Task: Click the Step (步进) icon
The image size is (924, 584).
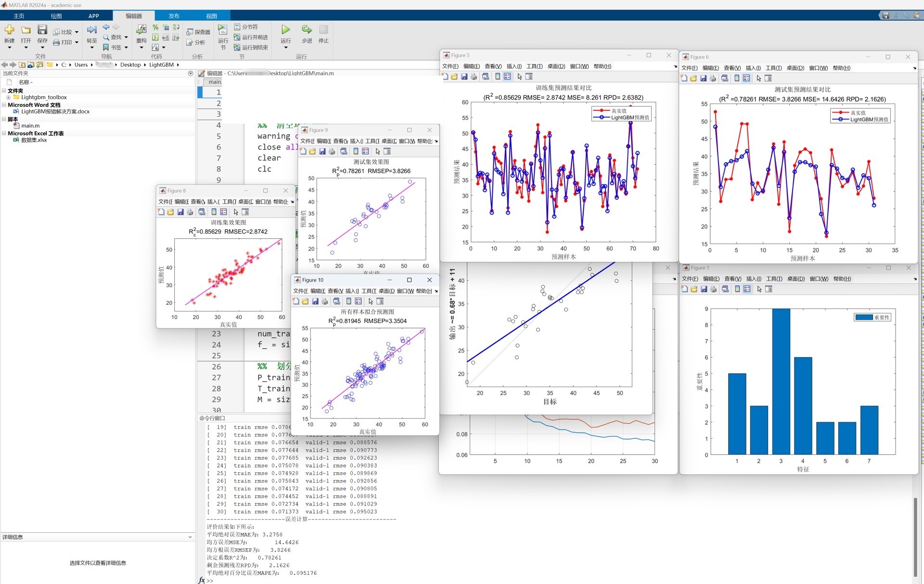Action: (x=307, y=30)
